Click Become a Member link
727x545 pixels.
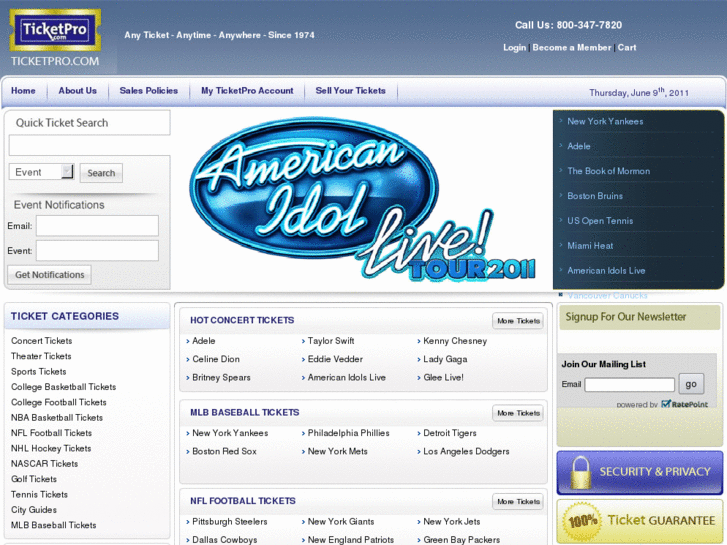[572, 47]
